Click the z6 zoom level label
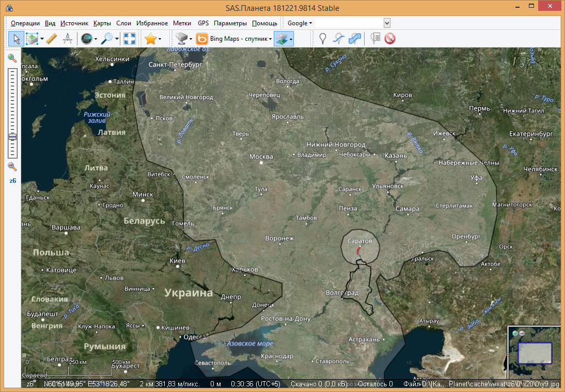The width and height of the screenshot is (565, 392). (x=12, y=181)
